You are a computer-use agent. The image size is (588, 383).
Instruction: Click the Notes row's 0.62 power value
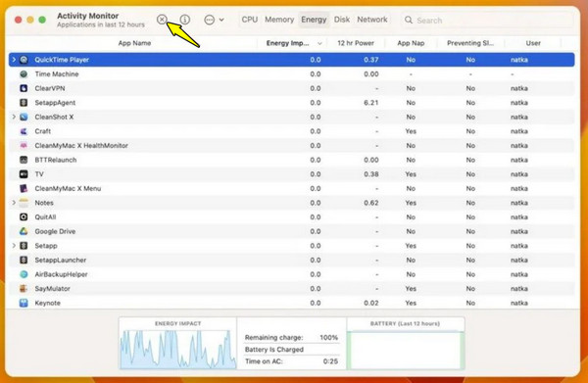click(x=370, y=203)
